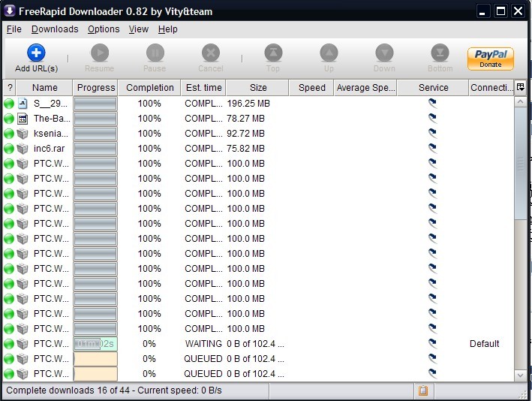Click the Top toolbar icon

point(273,53)
